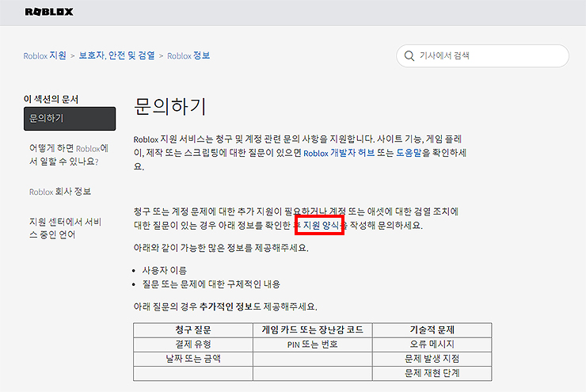The image size is (586, 392).
Task: Open 'Roblox 정보' breadcrumb link
Action: coord(188,55)
